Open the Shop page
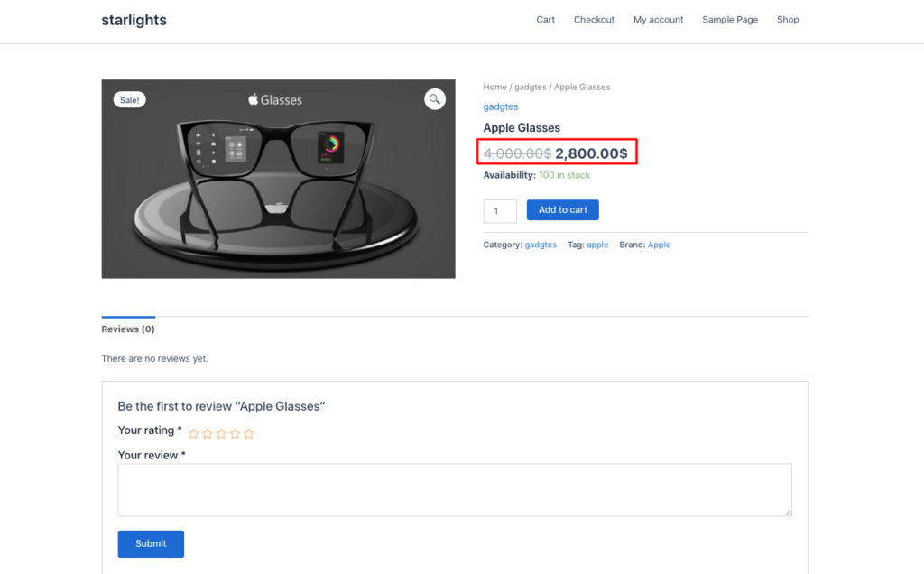The height and width of the screenshot is (574, 924). point(787,19)
